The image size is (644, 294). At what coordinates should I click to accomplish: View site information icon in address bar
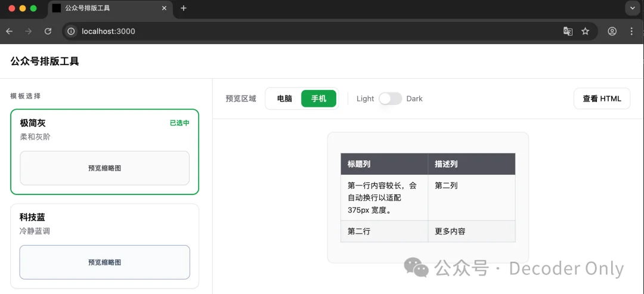[72, 31]
